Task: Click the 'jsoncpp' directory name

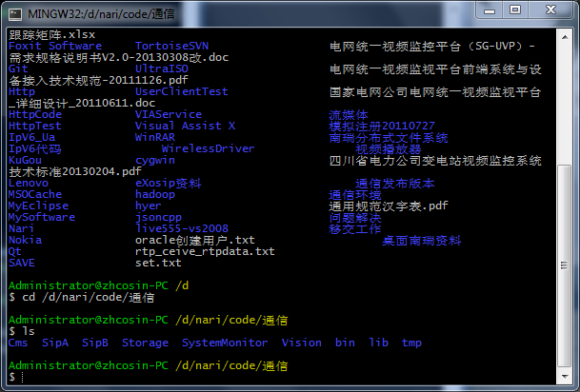Action: coord(158,217)
